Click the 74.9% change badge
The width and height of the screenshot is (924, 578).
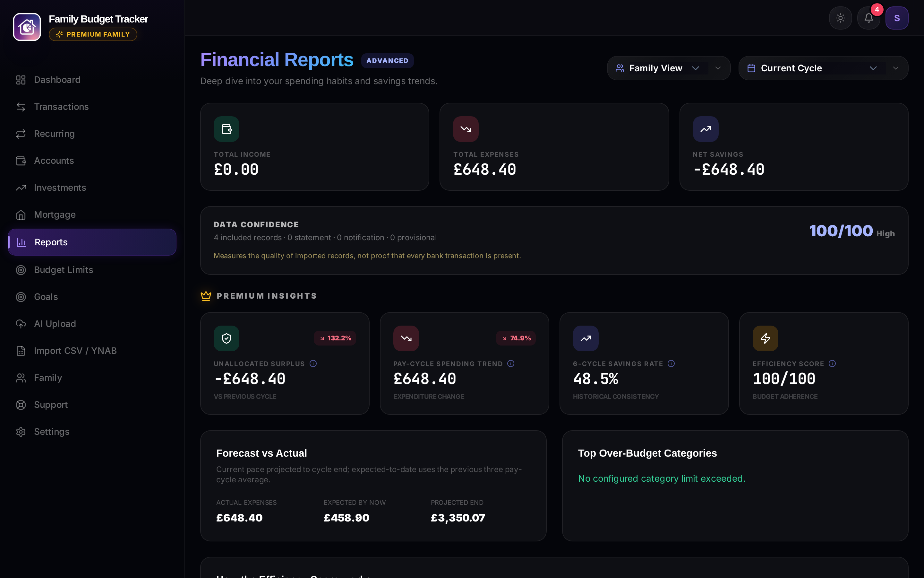(516, 338)
